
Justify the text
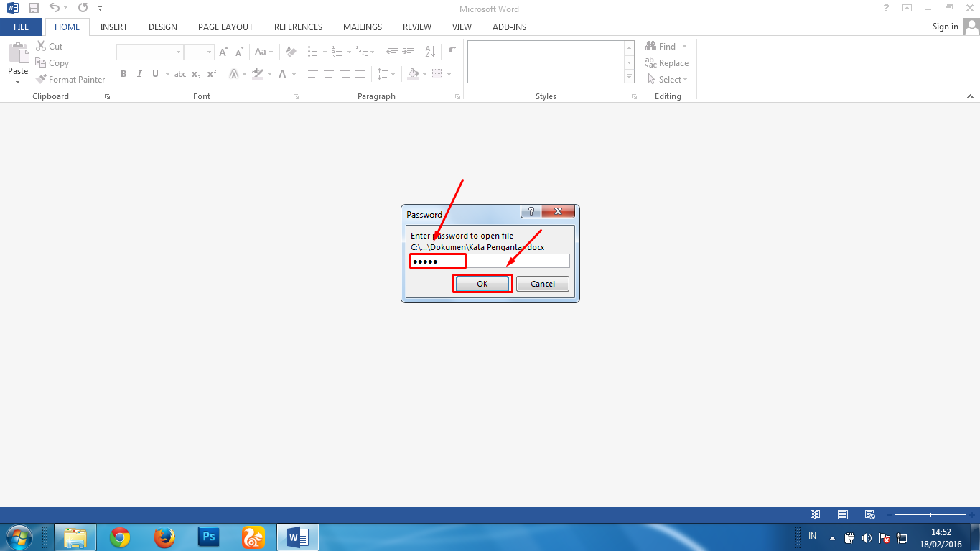click(360, 74)
